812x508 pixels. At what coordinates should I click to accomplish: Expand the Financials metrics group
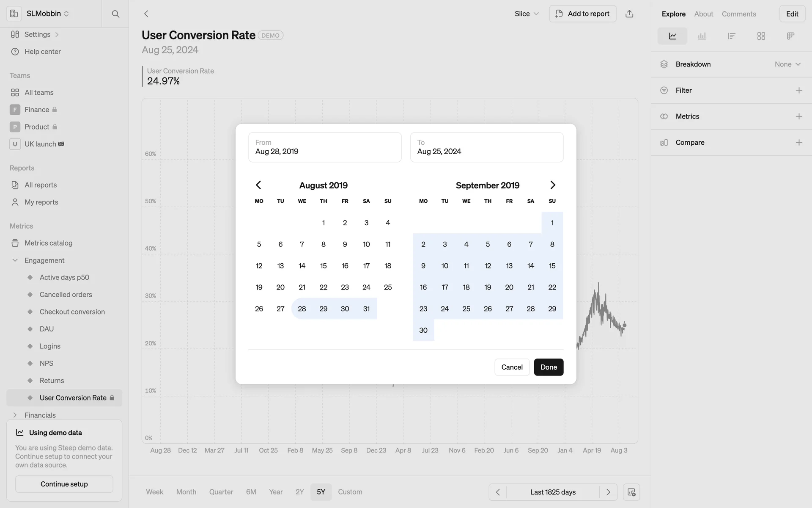click(x=15, y=415)
